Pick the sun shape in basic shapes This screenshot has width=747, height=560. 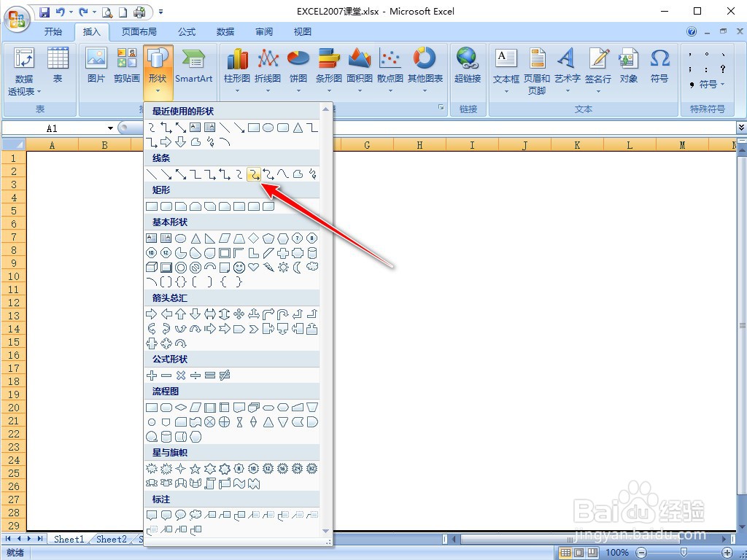point(283,268)
